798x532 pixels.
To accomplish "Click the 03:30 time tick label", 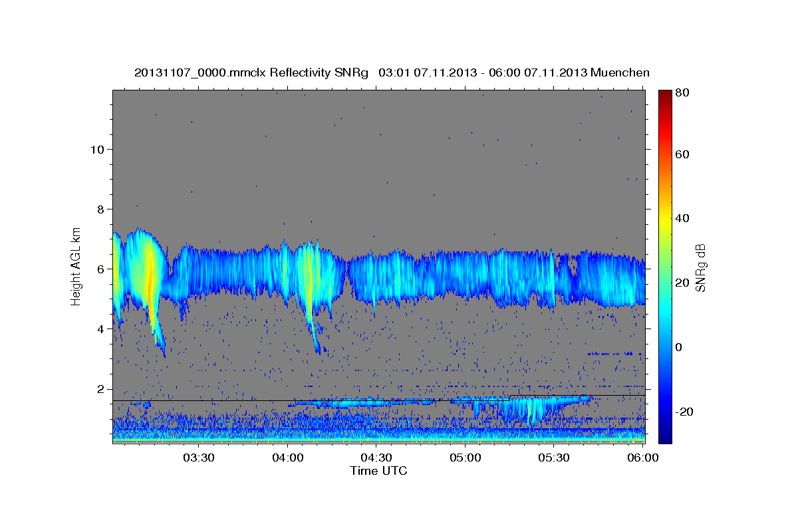I will coord(199,458).
